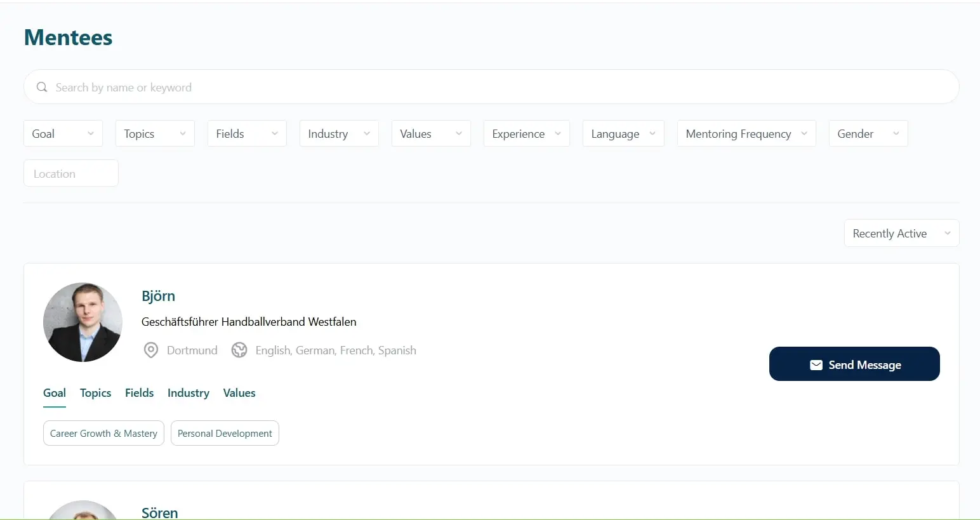Viewport: 980px width, 520px height.
Task: Show Values tab on Björn's card
Action: 239,393
